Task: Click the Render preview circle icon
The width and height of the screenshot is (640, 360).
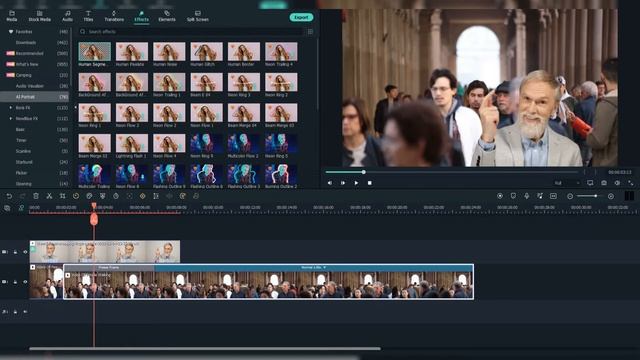Action: tap(500, 196)
